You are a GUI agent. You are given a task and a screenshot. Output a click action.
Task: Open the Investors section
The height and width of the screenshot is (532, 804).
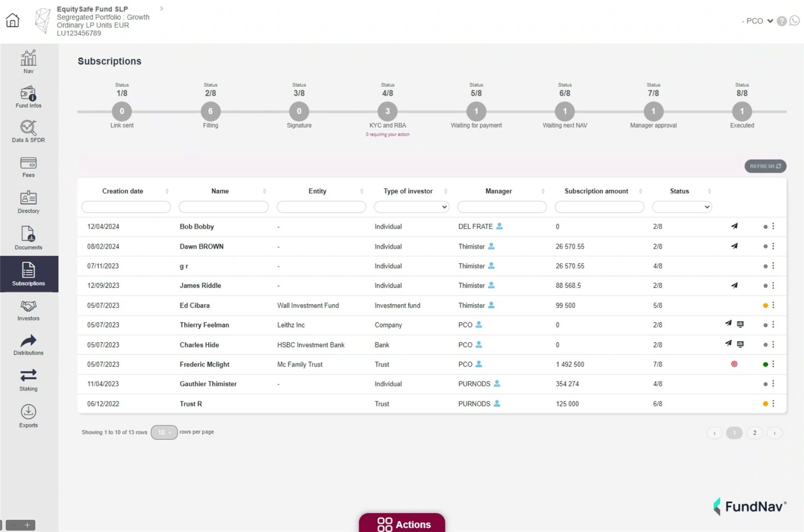(29, 310)
